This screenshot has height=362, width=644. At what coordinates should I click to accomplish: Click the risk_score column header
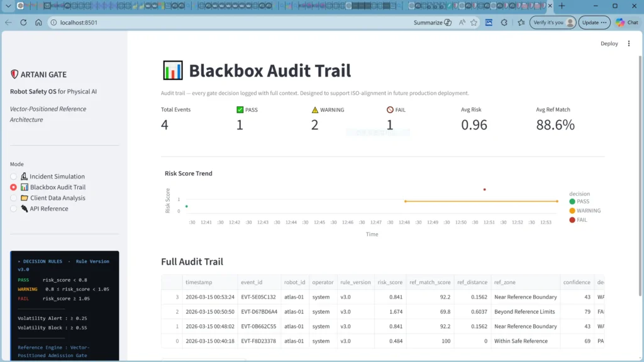[x=390, y=282]
